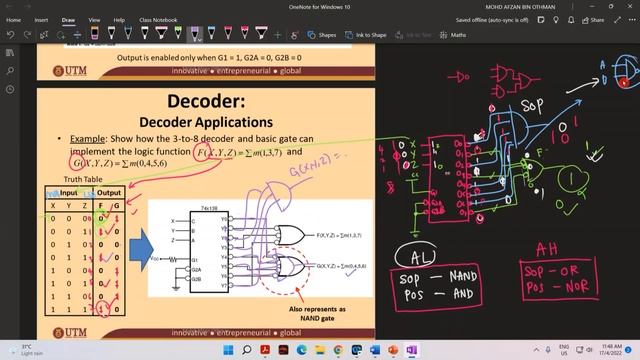Open recent notes clock icon
Viewport: 640px width, 360px height.
coord(10,89)
